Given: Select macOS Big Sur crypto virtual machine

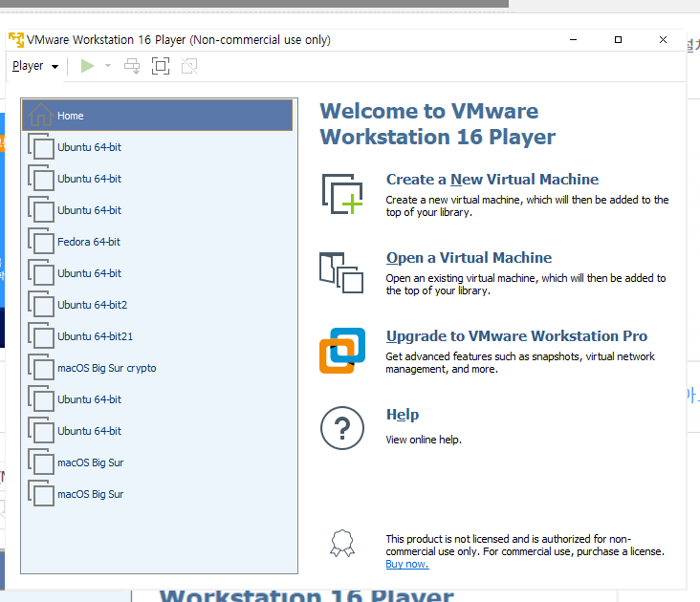Looking at the screenshot, I should pos(157,368).
